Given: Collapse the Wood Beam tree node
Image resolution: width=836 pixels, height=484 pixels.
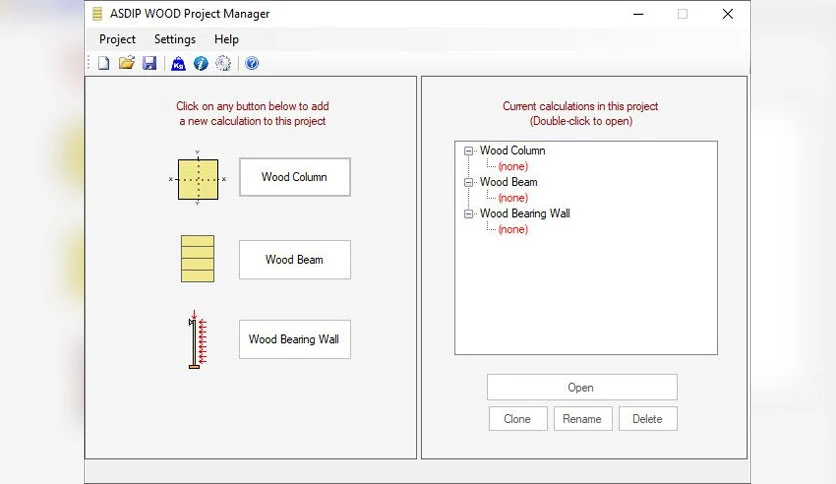Looking at the screenshot, I should tap(468, 182).
